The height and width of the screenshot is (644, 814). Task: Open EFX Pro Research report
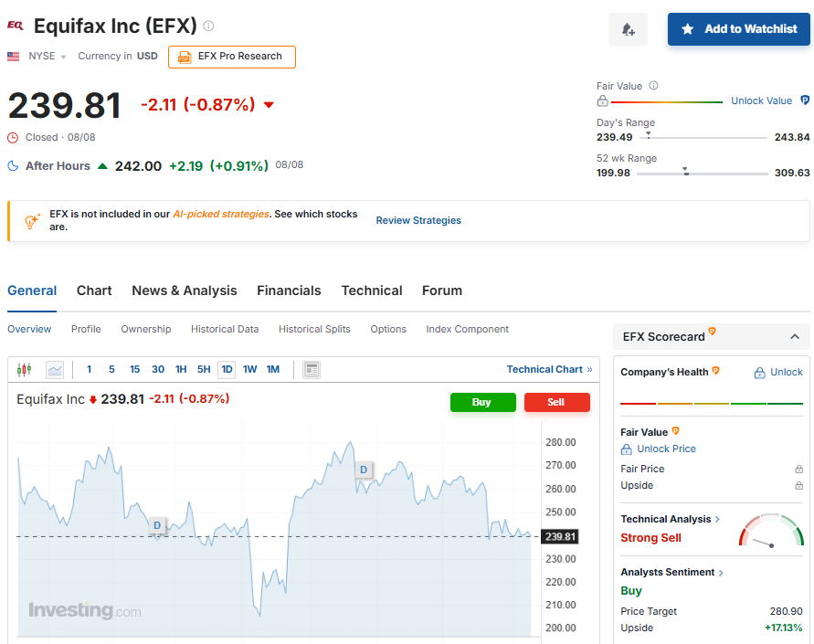[231, 57]
